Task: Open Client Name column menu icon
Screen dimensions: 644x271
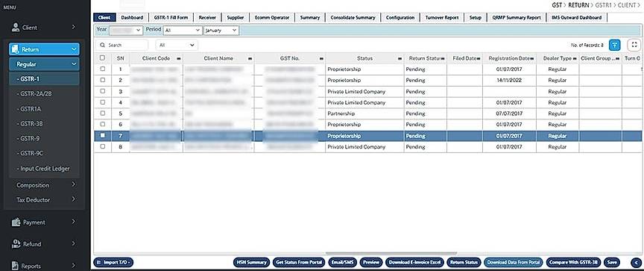Action: 250,59
